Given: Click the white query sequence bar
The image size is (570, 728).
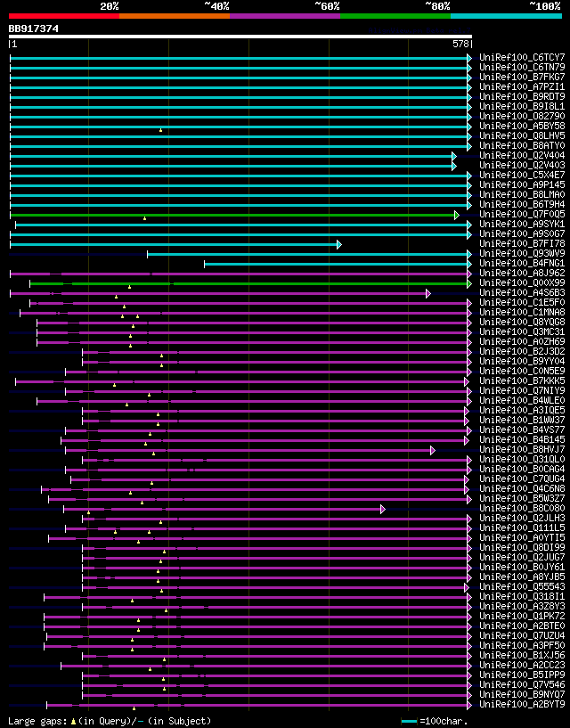Looking at the screenshot, I should (x=240, y=37).
